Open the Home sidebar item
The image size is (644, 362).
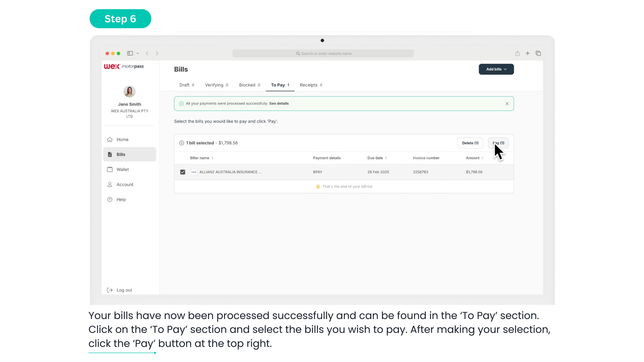point(122,140)
